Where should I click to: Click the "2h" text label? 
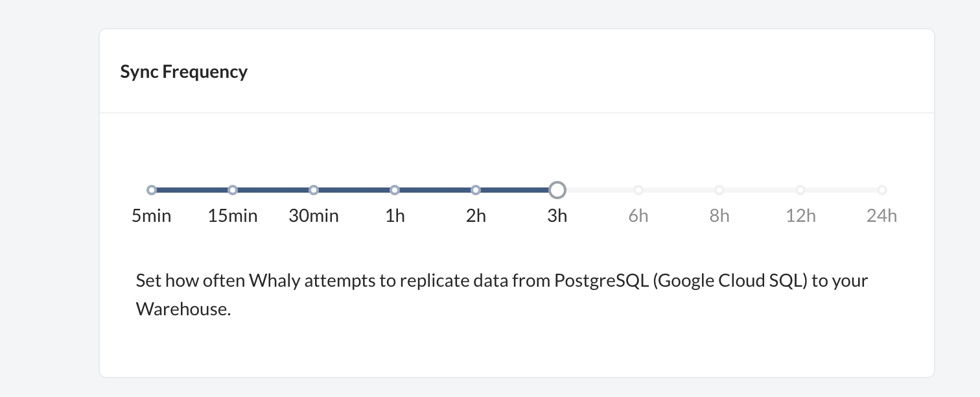(476, 216)
